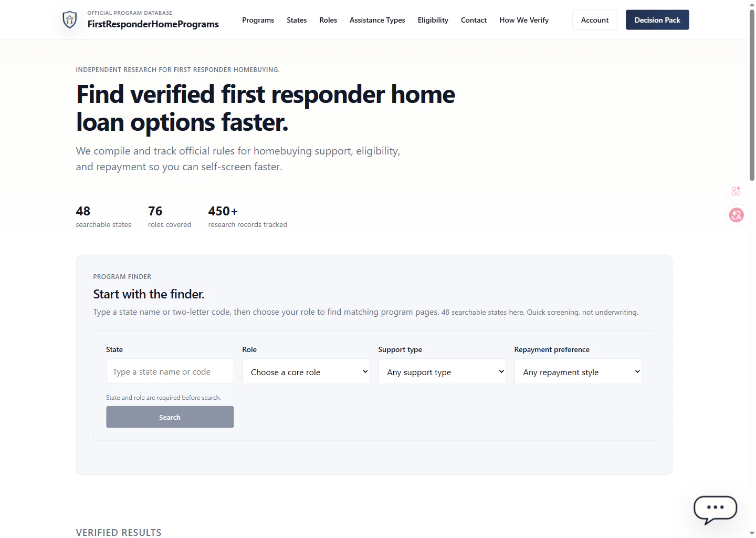756x538 pixels.
Task: Click the Eligibility navigation link
Action: click(x=433, y=20)
